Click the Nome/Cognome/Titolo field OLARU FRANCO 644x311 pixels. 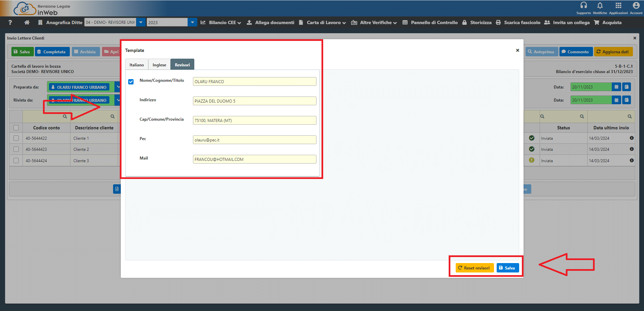[x=254, y=81]
